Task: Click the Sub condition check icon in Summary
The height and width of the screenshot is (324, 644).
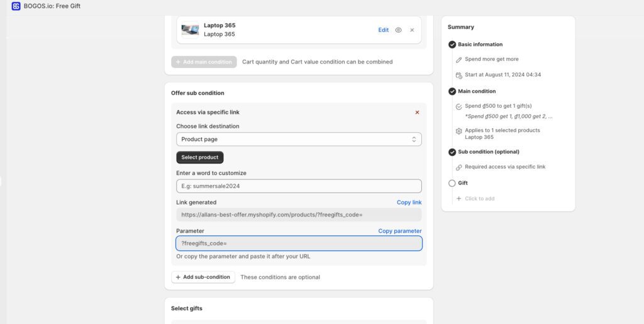Action: coord(452,152)
